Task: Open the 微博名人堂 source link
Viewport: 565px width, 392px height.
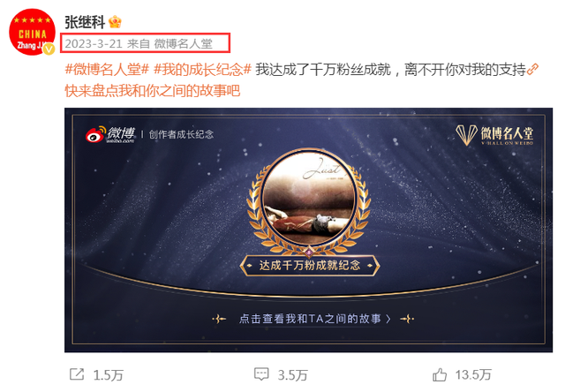Action: (184, 44)
